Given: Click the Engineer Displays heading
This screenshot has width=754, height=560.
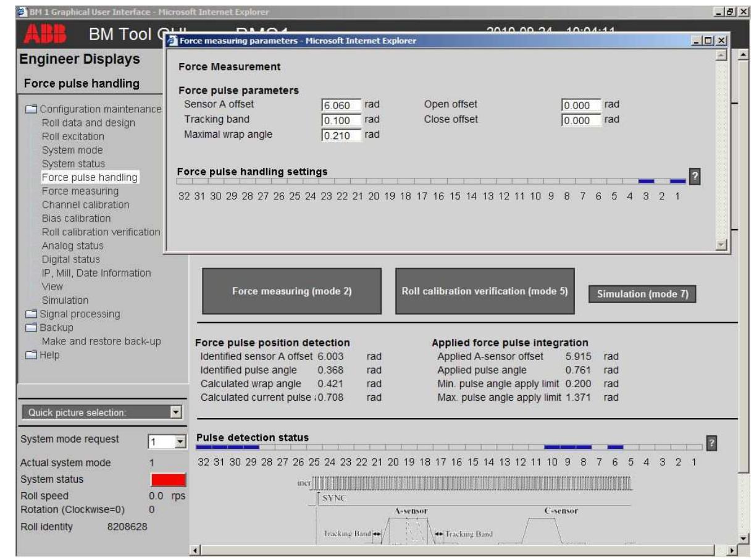Looking at the screenshot, I should (80, 59).
